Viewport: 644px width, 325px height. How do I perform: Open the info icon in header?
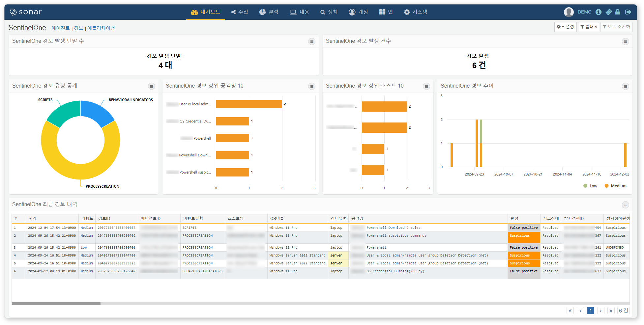[x=599, y=12]
